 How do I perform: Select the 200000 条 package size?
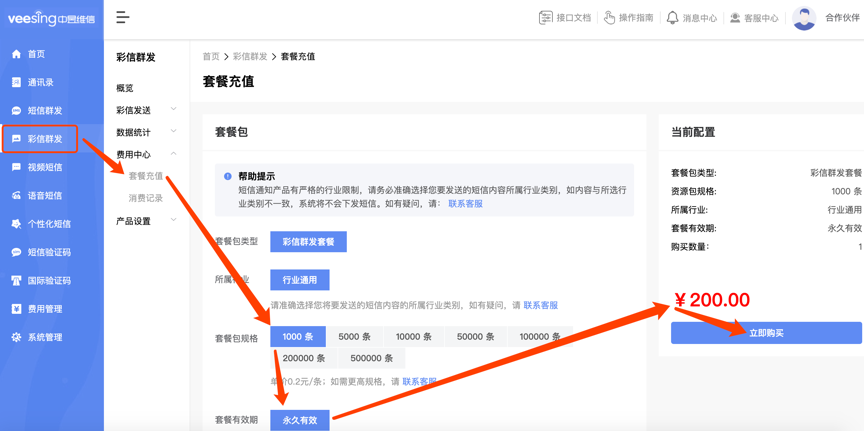point(304,358)
